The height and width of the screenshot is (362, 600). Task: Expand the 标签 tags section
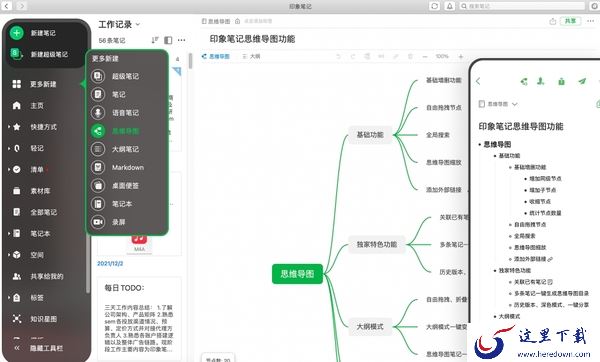[x=9, y=297]
